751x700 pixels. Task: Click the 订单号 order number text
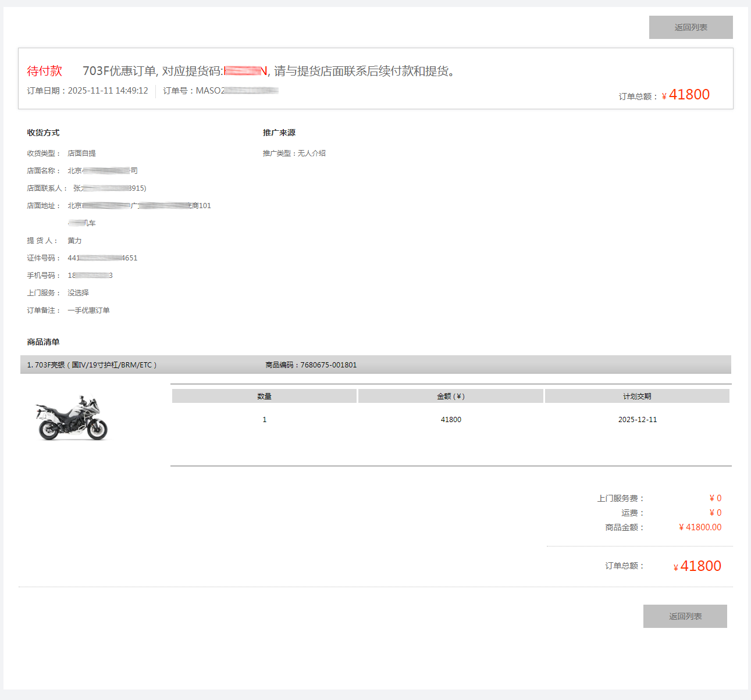pyautogui.click(x=220, y=91)
